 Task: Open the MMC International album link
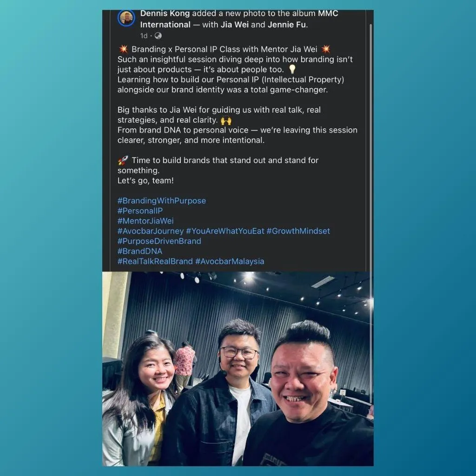point(239,19)
